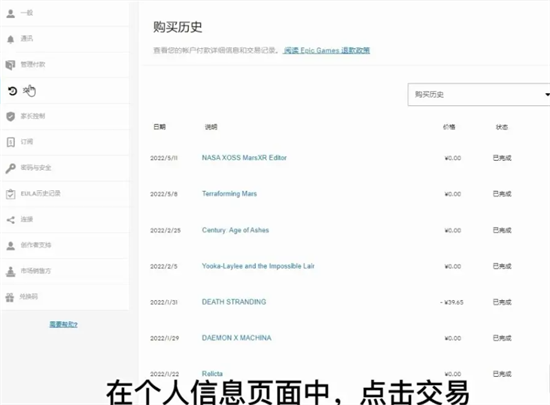Click the 需要帮助? link
Image resolution: width=550 pixels, height=405 pixels.
[x=63, y=324]
